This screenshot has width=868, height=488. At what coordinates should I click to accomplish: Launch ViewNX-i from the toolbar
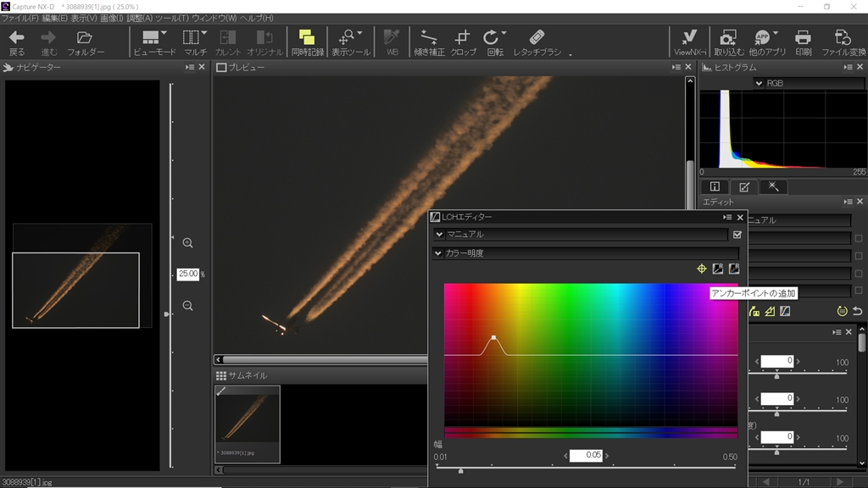(690, 42)
